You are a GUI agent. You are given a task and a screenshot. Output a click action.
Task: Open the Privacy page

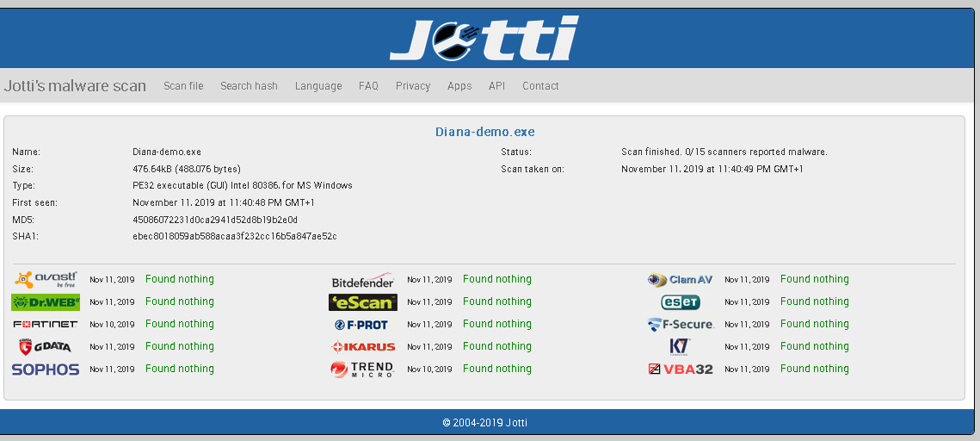click(x=413, y=86)
